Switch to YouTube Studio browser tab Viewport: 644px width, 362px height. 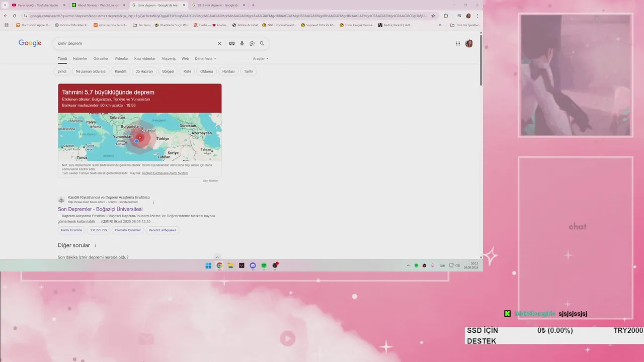(x=38, y=5)
